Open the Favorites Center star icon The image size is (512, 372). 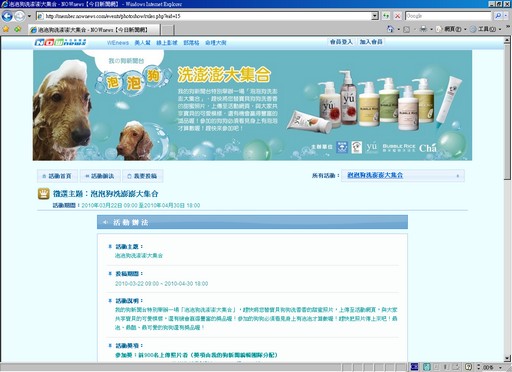point(6,29)
